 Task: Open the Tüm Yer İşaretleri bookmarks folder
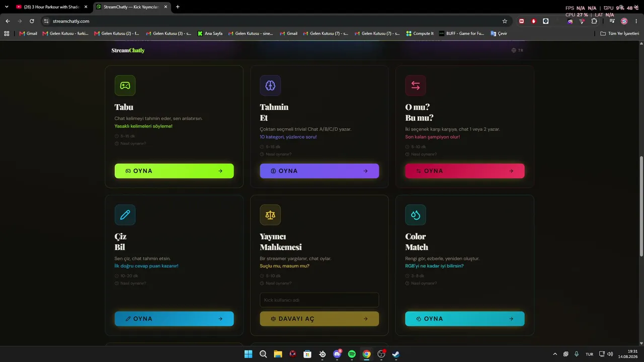click(620, 34)
